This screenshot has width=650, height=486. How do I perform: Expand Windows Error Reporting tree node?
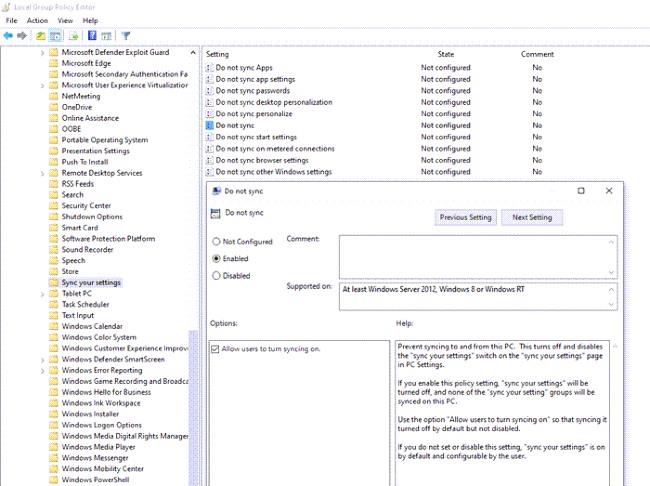[x=42, y=370]
